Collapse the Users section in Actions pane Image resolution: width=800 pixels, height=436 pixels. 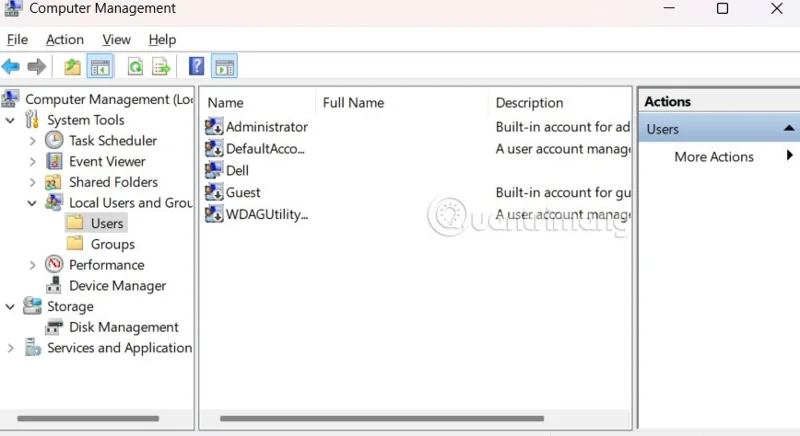pyautogui.click(x=789, y=128)
